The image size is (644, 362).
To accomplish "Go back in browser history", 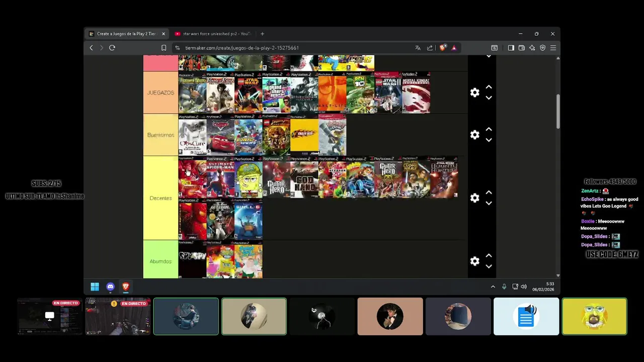I will 91,48.
